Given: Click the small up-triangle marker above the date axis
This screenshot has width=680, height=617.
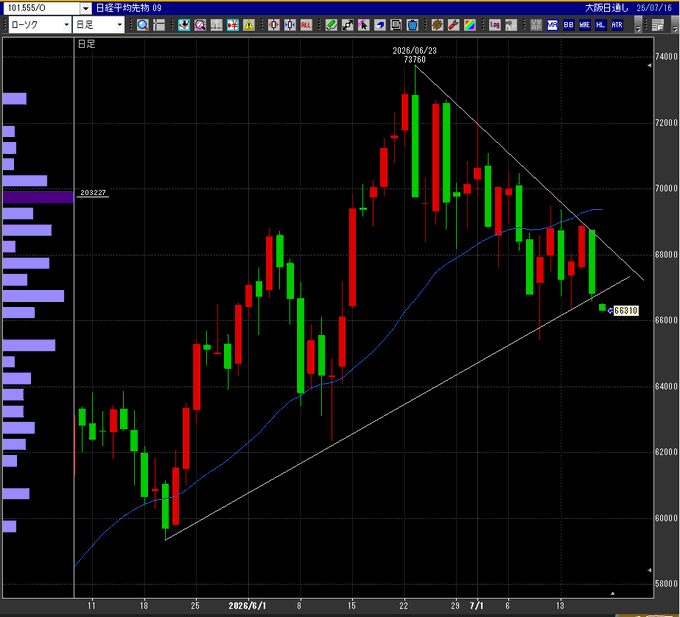Looking at the screenshot, I should (613, 593).
